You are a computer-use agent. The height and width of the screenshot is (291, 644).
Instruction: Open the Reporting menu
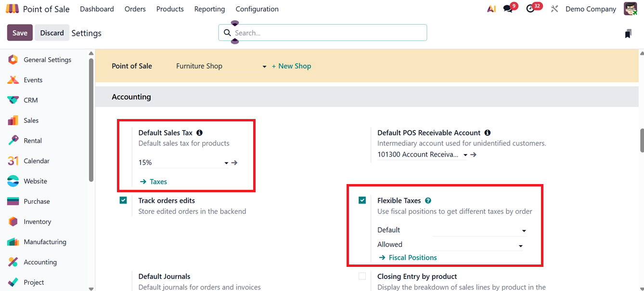(x=209, y=9)
